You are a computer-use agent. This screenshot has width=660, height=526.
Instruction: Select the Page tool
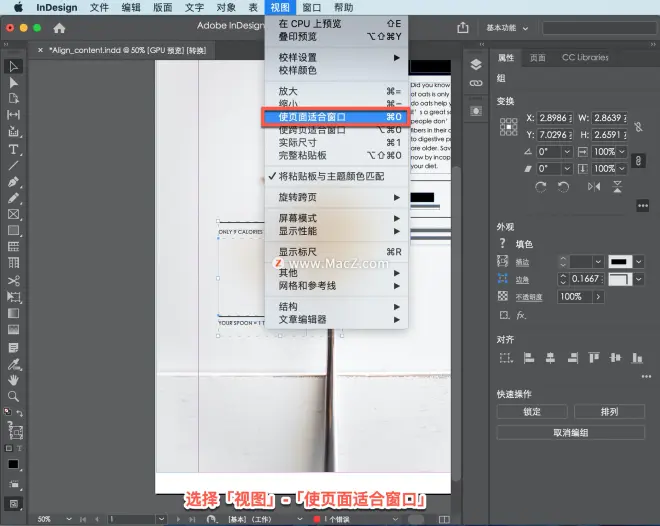(x=13, y=99)
